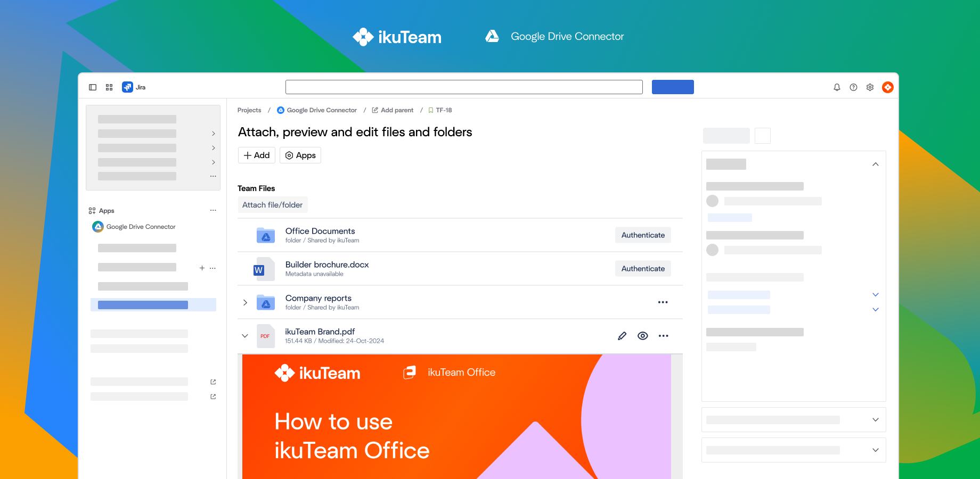Open more options for ikuTeam Brand.pdf
The height and width of the screenshot is (479, 980).
[x=663, y=336]
